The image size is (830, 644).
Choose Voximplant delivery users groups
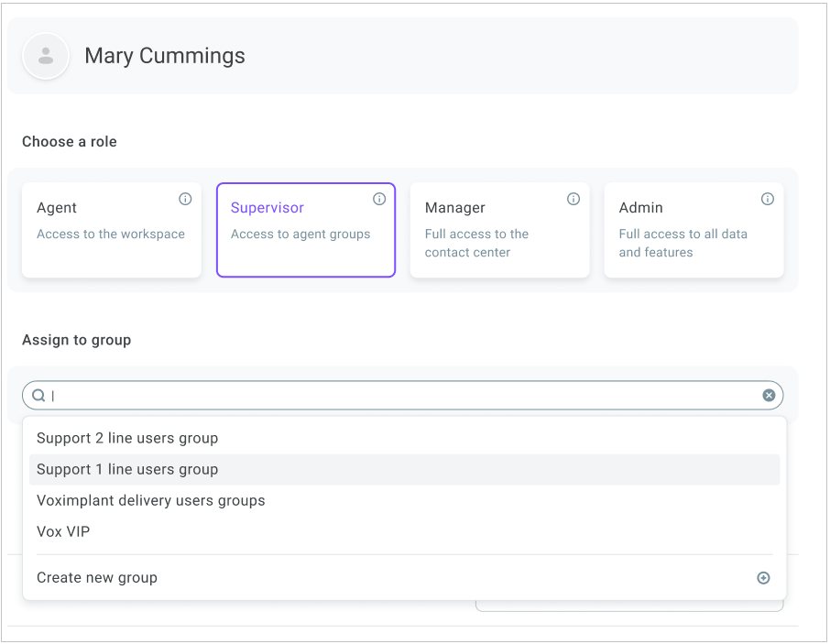coord(404,500)
